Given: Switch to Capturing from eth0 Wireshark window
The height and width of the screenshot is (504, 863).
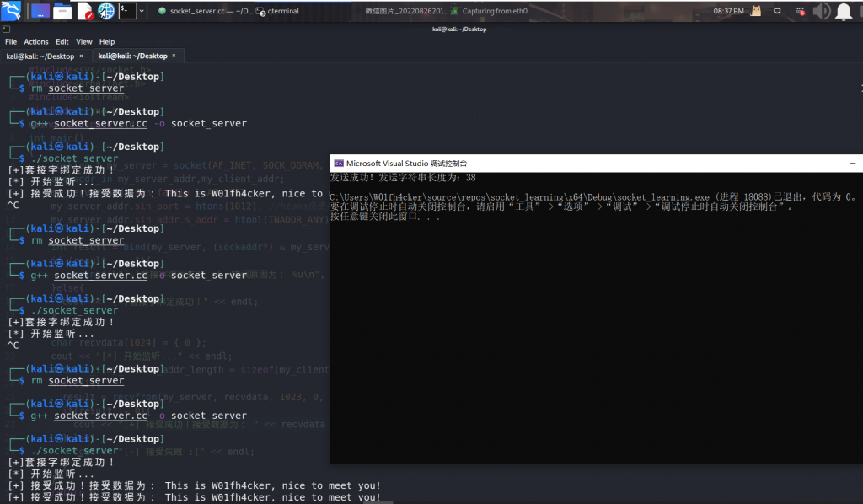Looking at the screenshot, I should 490,11.
